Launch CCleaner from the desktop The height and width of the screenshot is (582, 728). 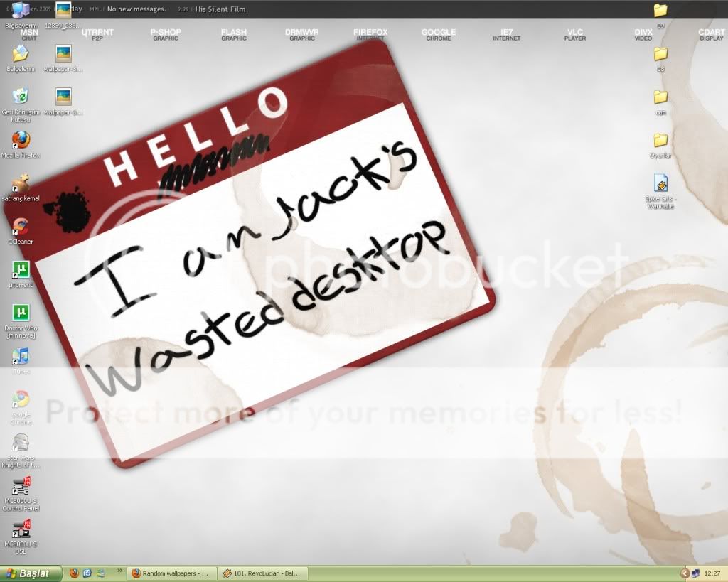[21, 227]
